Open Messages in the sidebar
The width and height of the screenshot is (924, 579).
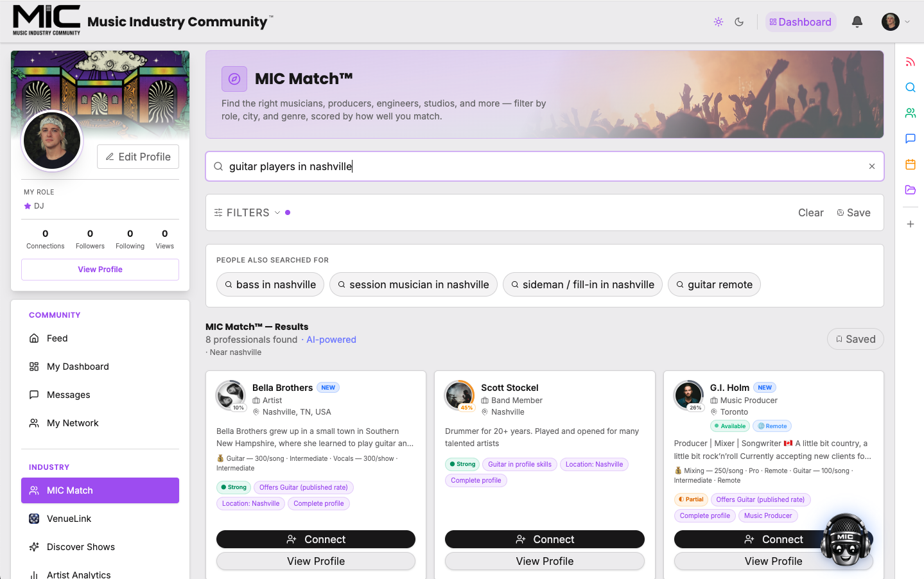pyautogui.click(x=100, y=395)
